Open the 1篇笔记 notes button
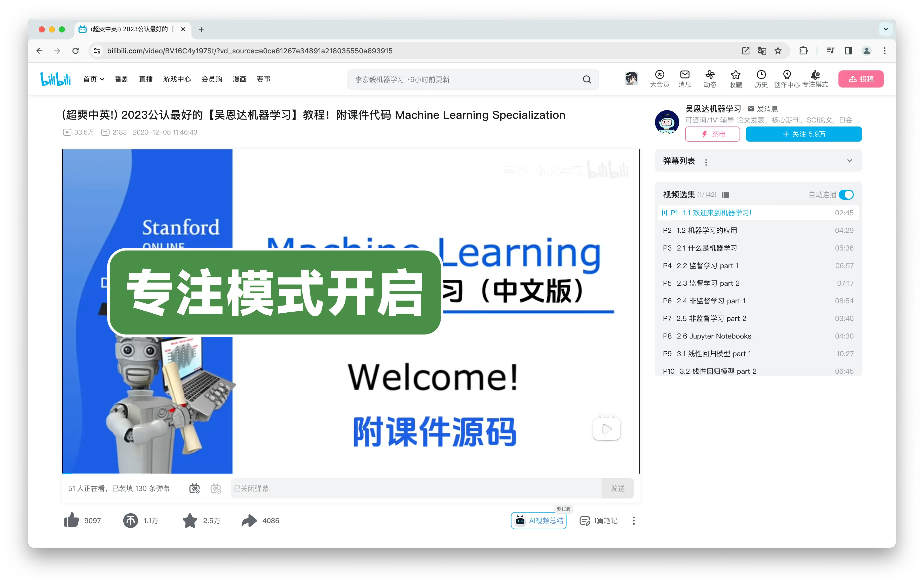 pos(598,521)
